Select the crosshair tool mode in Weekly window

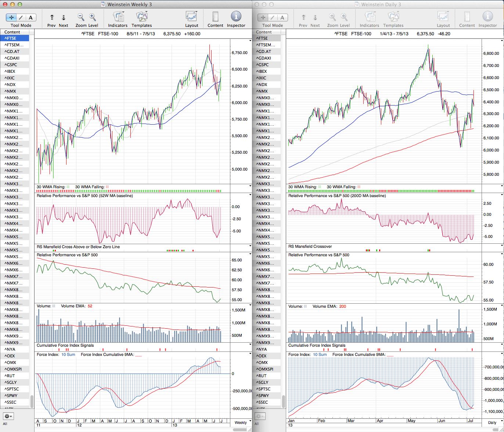(12, 17)
